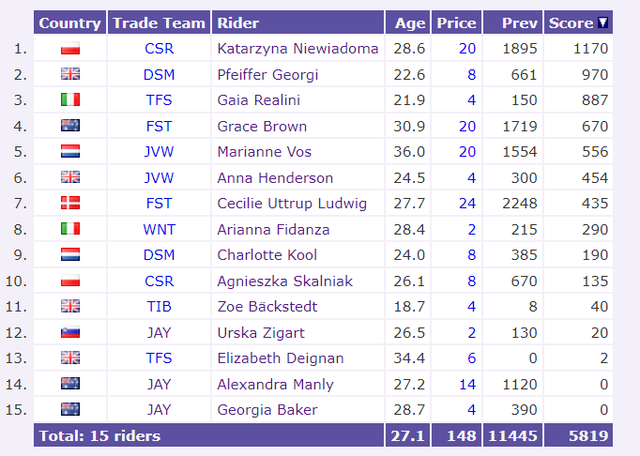Open Pfeiffer Georgi rider link
This screenshot has width=640, height=456.
[x=267, y=75]
